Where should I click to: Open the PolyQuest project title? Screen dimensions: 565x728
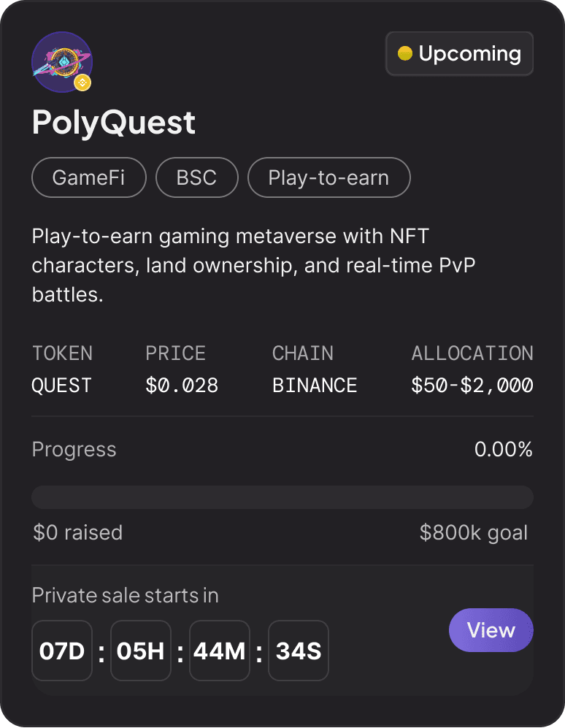coord(114,123)
